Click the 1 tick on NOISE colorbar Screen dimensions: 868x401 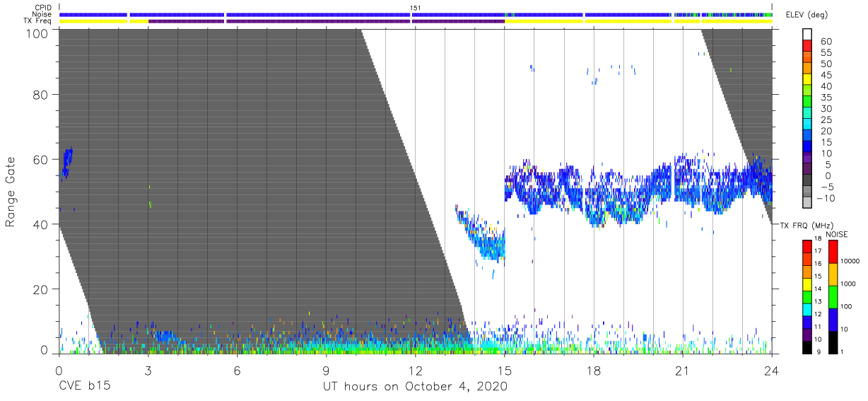pyautogui.click(x=842, y=352)
